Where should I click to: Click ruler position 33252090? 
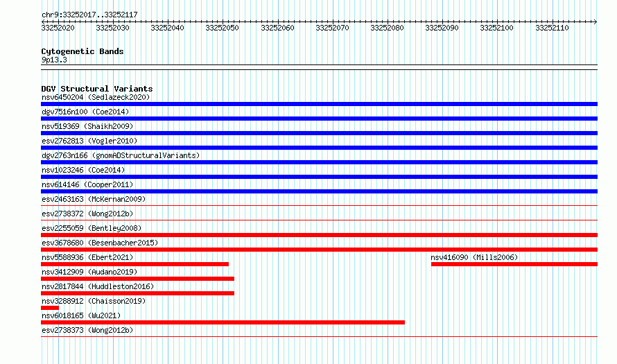442,28
